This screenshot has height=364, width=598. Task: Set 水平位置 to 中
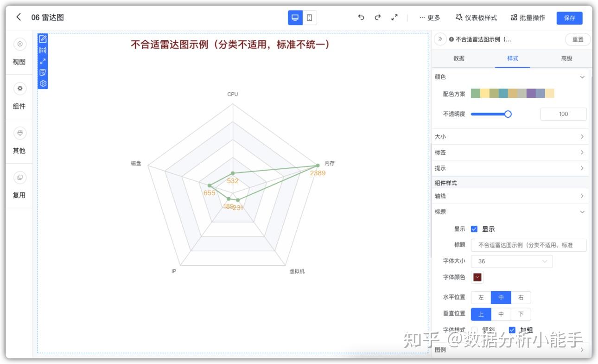click(x=501, y=298)
